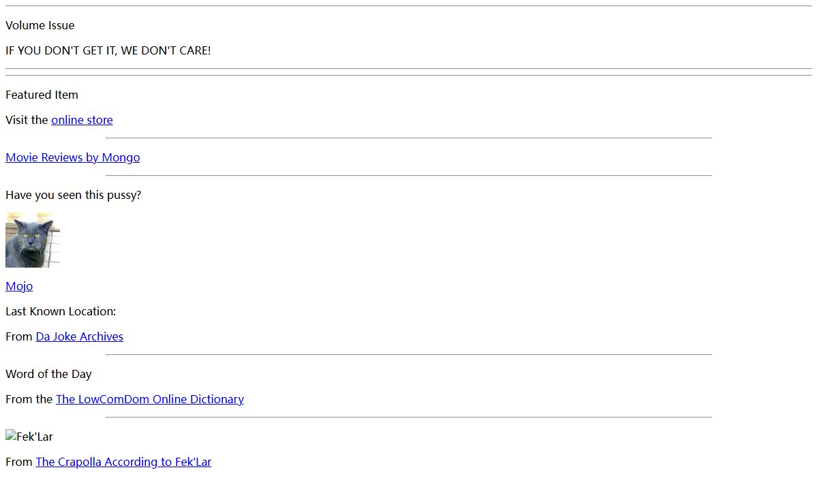Click the cat photo question heading
Screen dimensions: 818x504
[74, 195]
